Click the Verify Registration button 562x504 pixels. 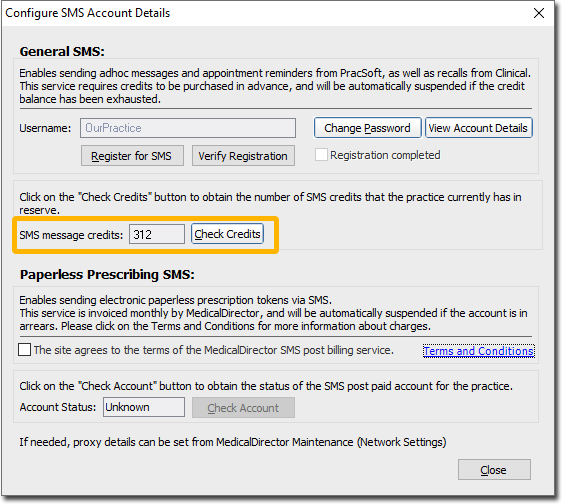tap(243, 156)
